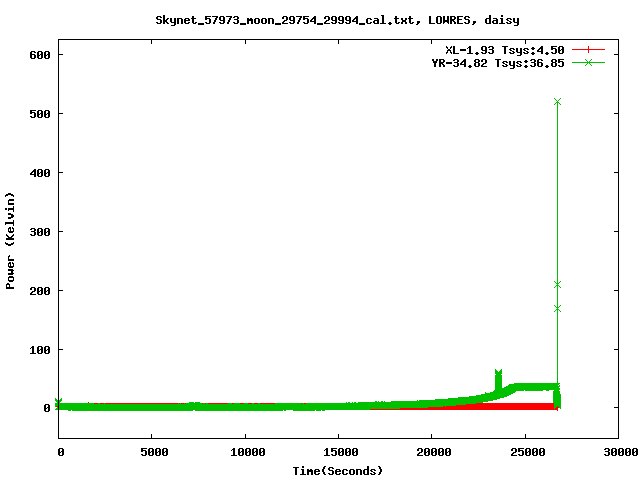Image resolution: width=640 pixels, height=480 pixels.
Task: Click the plot title Skynet_57973_moon text
Action: click(x=337, y=20)
